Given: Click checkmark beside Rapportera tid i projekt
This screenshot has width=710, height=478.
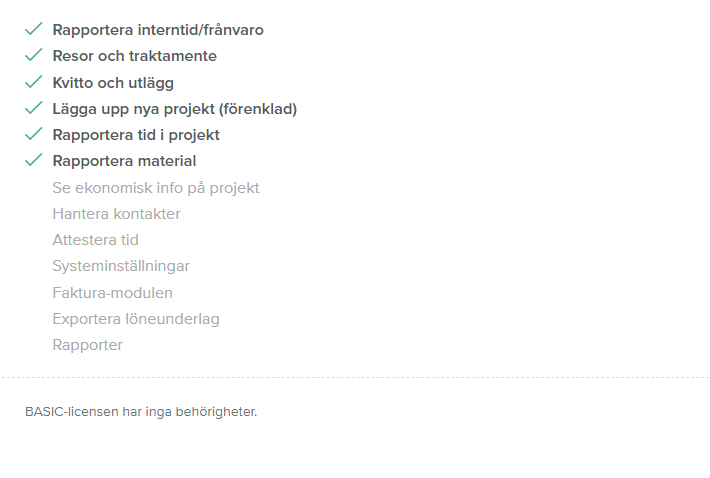Looking at the screenshot, I should point(34,134).
